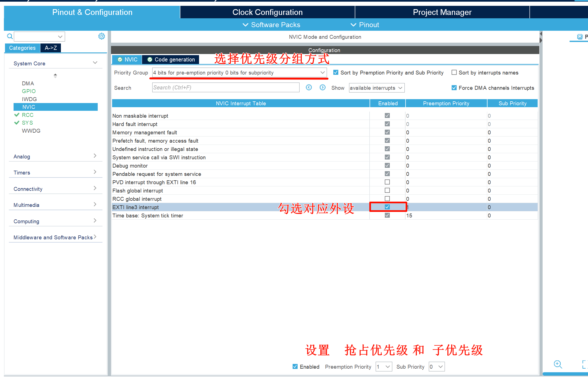Click the interrupt Search input field
Image resolution: width=588 pixels, height=380 pixels.
click(x=226, y=88)
